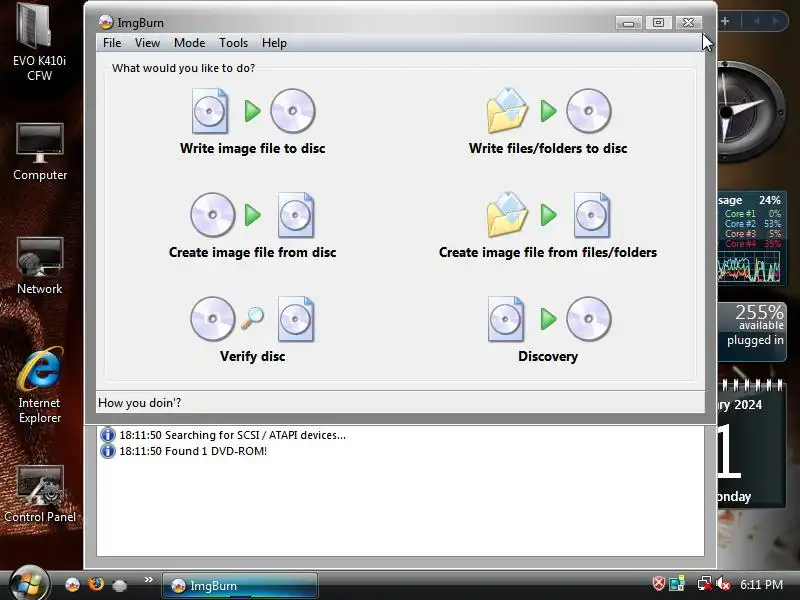Click the 'How you doin'?' status bar text
The image size is (800, 600).
(139, 403)
